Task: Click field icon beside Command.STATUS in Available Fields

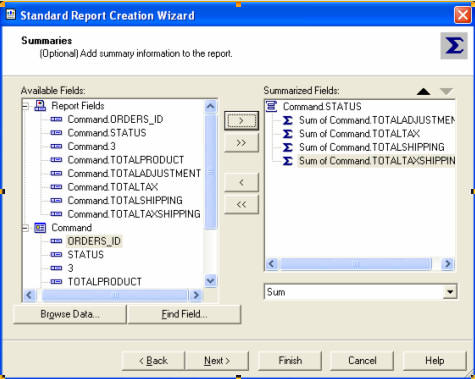Action: [56, 133]
